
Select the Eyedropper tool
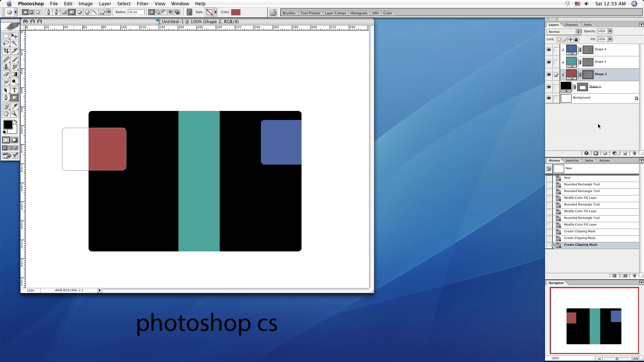tap(14, 106)
